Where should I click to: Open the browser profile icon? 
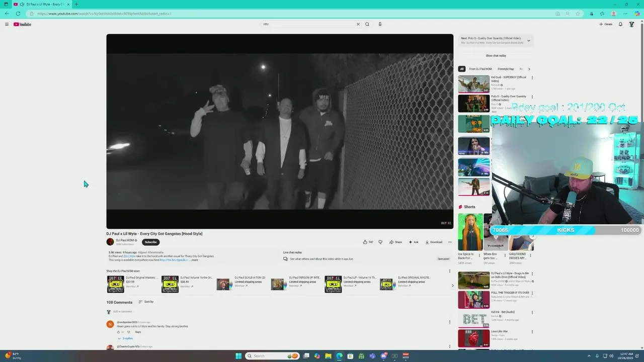tap(614, 14)
